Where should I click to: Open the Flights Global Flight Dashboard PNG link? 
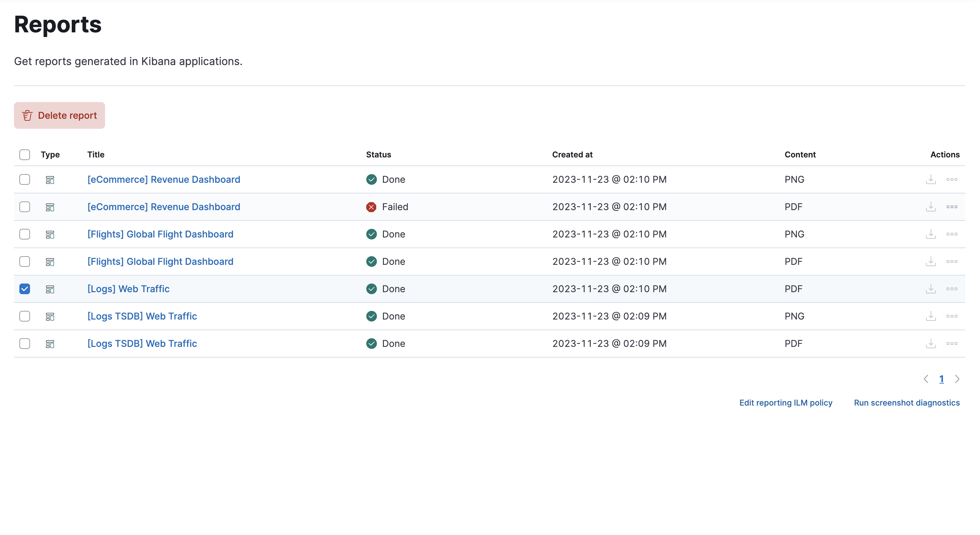(160, 234)
